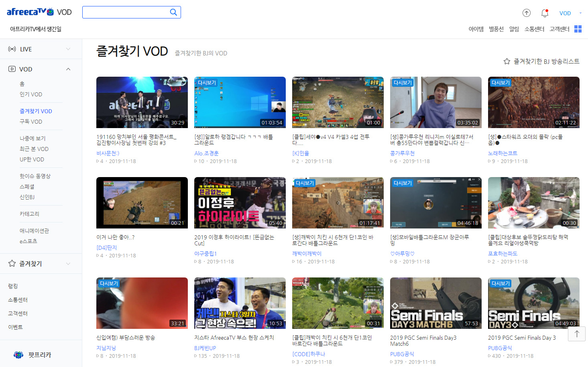Open 아이템 in the top menu
Screen dimensions: 588x367
pos(476,29)
